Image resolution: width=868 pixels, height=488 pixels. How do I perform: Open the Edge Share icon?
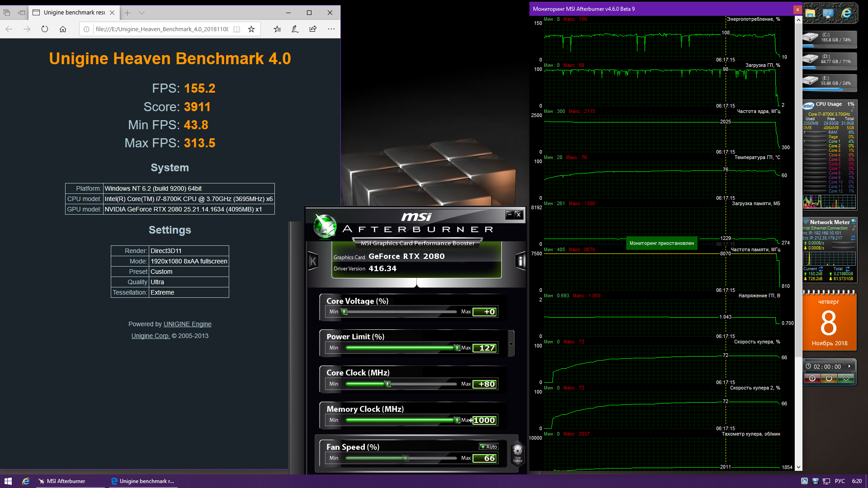point(313,29)
